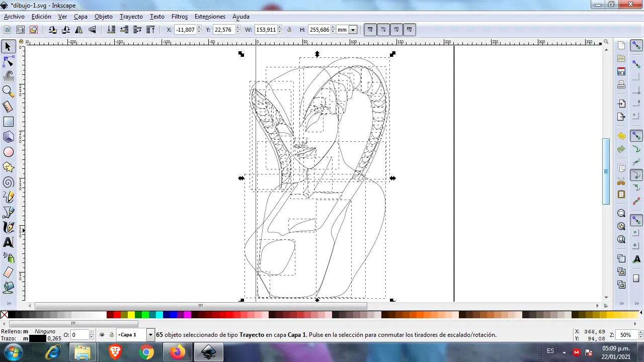Click Deselect icon in tool controls bar
The width and height of the screenshot is (644, 362).
point(34,30)
